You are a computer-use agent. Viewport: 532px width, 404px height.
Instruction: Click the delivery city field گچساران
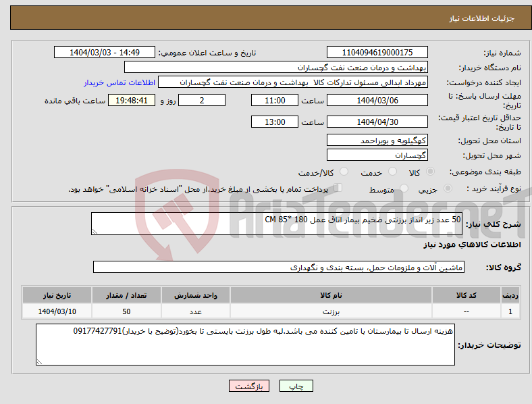[377, 155]
